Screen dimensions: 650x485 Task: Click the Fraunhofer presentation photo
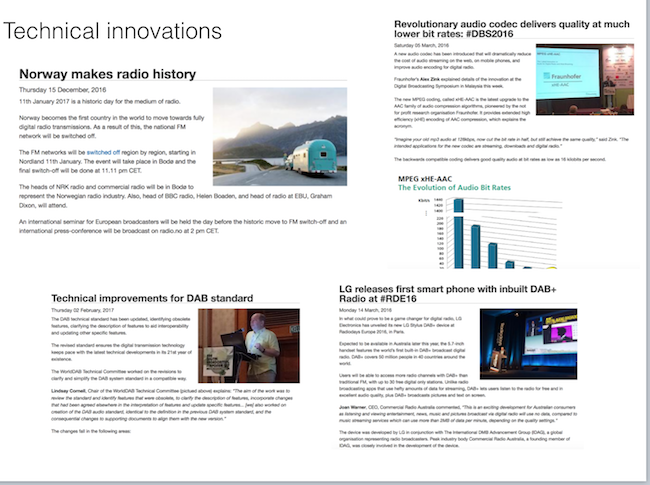pos(585,79)
